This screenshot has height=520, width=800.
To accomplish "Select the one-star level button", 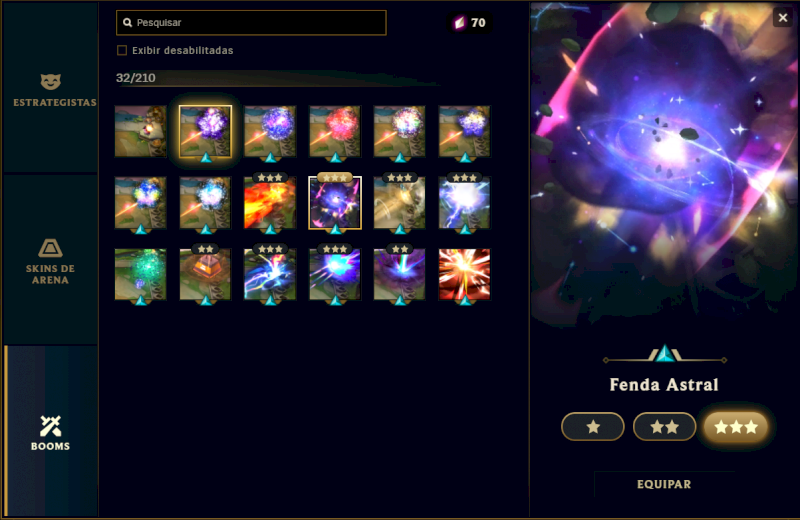I will tap(592, 426).
